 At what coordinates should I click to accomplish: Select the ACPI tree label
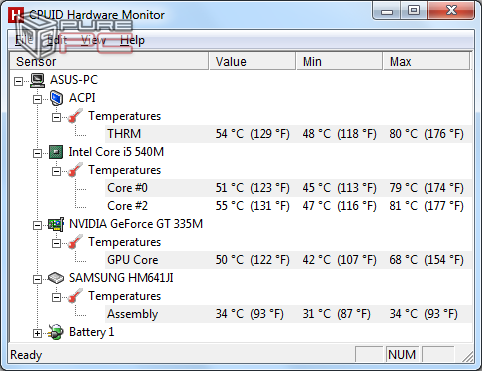coord(82,98)
